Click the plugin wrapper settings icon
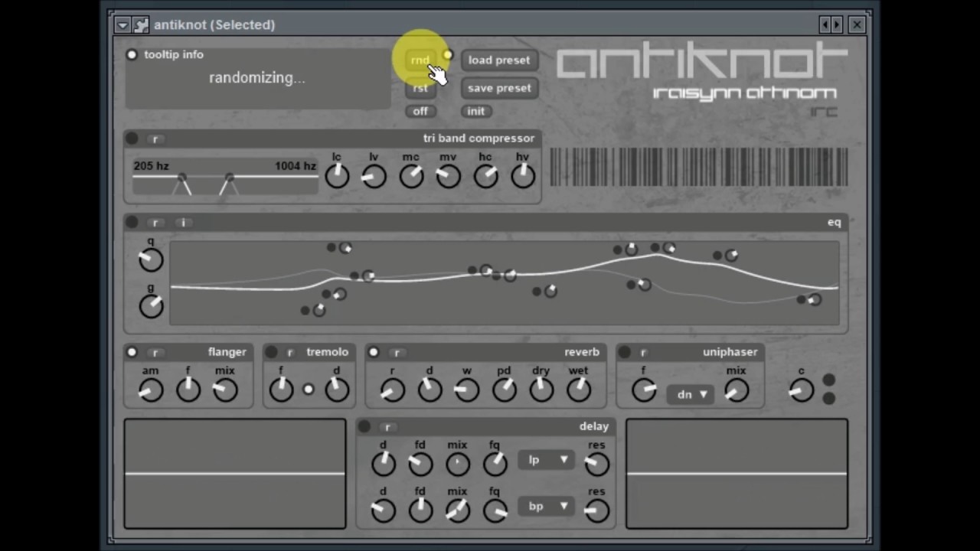The width and height of the screenshot is (980, 551). tap(140, 25)
